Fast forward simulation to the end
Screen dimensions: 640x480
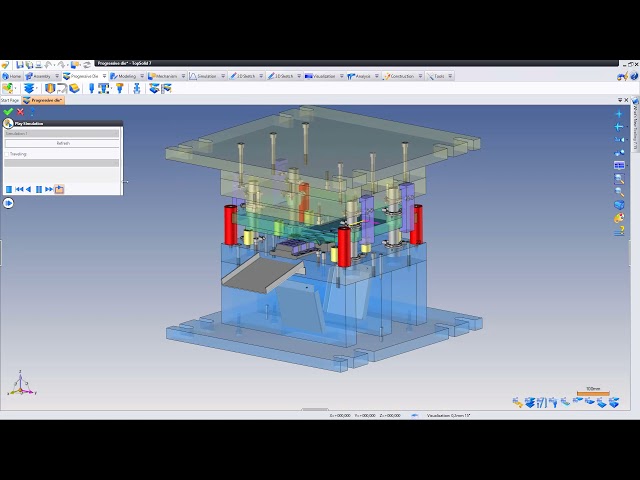pyautogui.click(x=49, y=189)
